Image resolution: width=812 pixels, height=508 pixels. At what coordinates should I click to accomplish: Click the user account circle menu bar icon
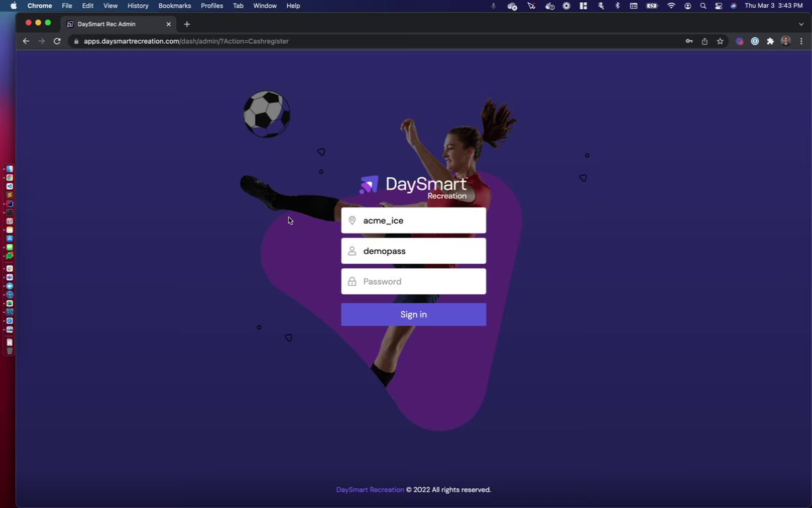[x=688, y=6]
